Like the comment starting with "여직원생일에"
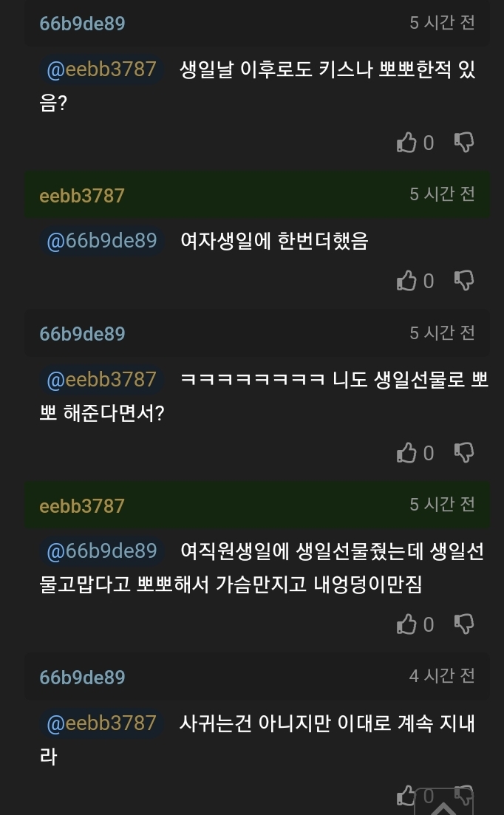 [407, 625]
